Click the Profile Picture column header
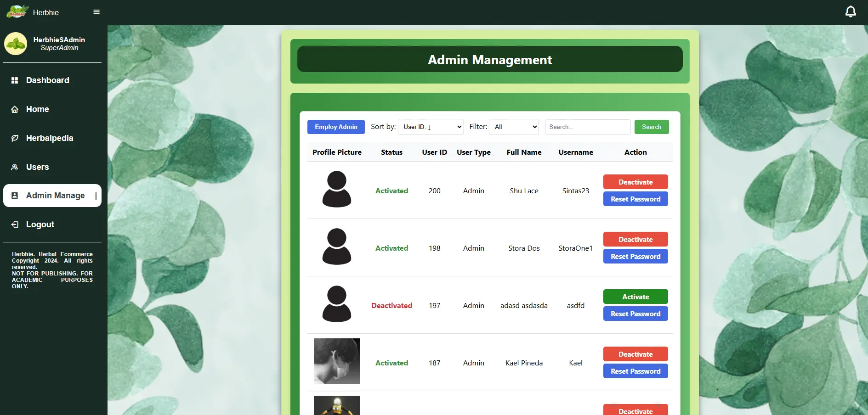Viewport: 868px width, 415px height. point(337,152)
